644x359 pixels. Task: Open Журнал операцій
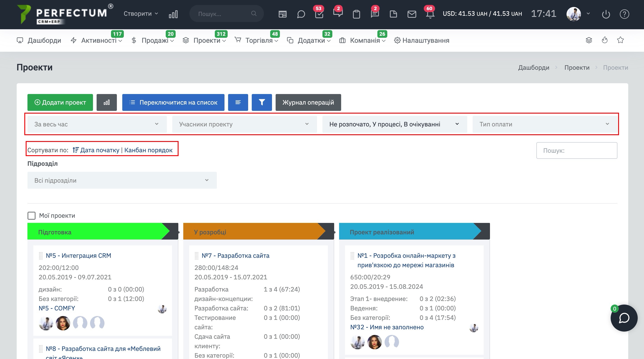[308, 102]
